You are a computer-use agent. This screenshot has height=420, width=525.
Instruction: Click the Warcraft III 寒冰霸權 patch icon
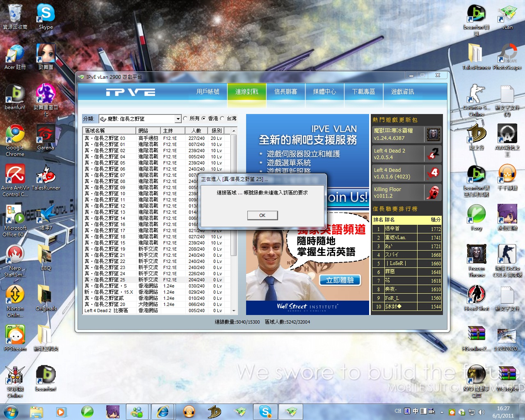[433, 135]
